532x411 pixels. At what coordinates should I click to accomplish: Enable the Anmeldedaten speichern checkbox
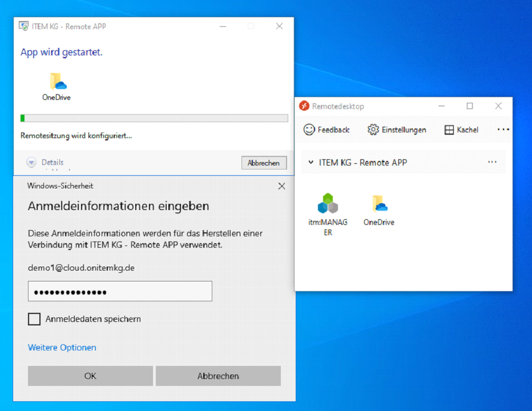[x=34, y=319]
